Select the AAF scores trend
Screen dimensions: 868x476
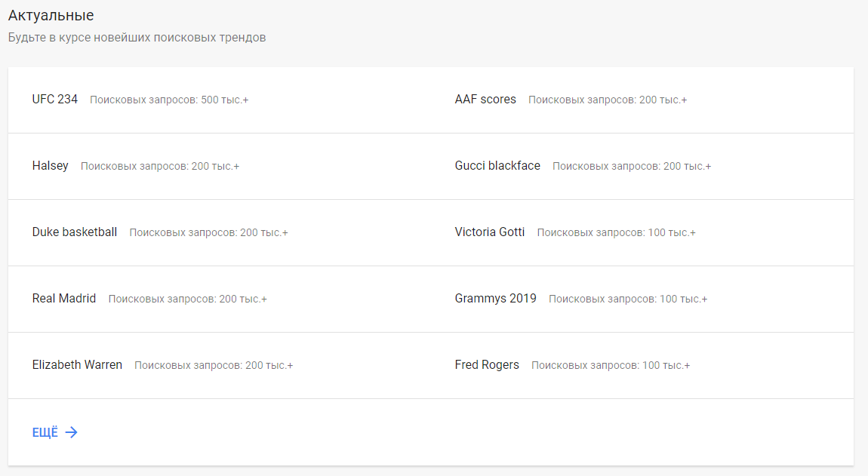click(485, 100)
